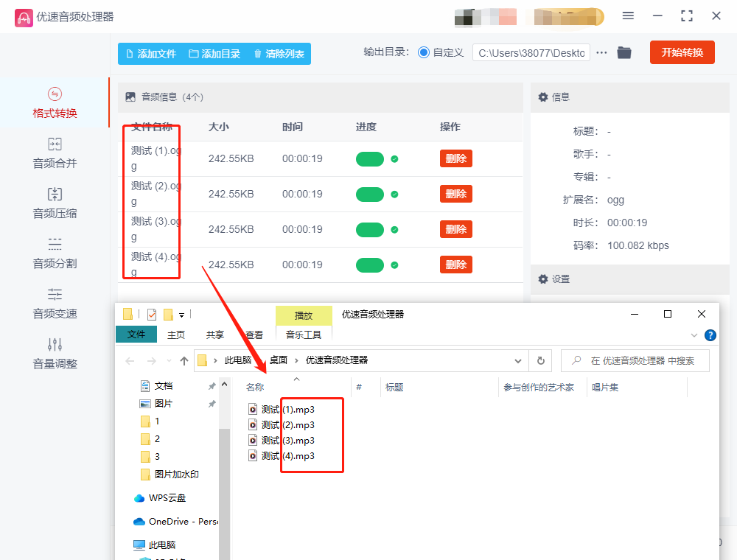The image size is (737, 560).
Task: Delete the 测试 (1).ogg row
Action: click(x=456, y=158)
